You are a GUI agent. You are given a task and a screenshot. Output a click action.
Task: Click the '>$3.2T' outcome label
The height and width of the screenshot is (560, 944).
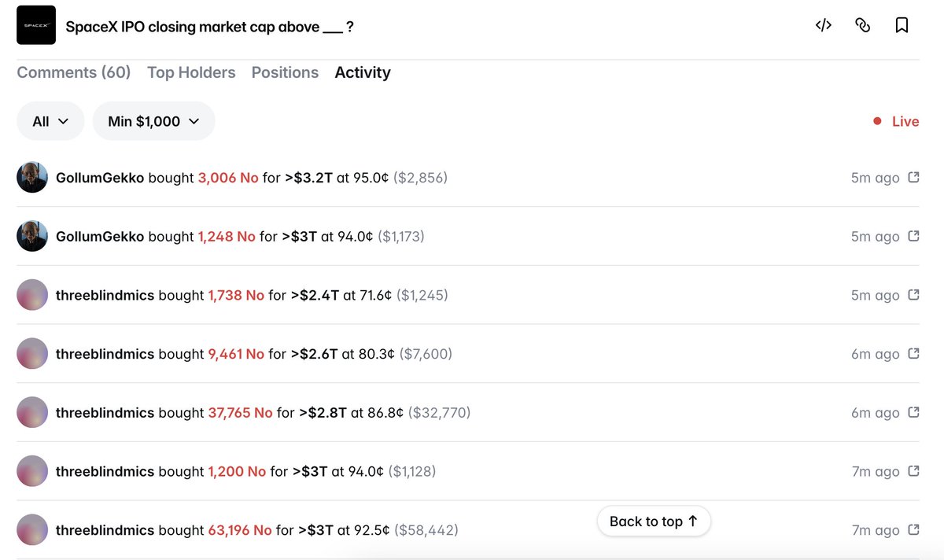click(x=308, y=178)
